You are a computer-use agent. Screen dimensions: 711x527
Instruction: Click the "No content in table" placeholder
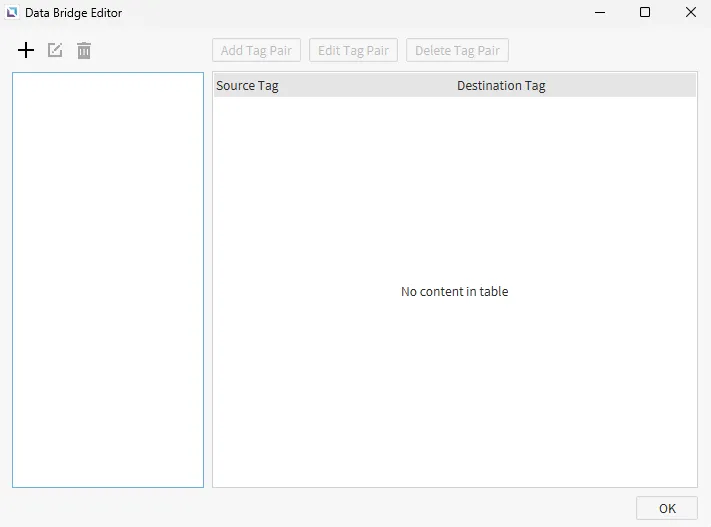tap(454, 292)
